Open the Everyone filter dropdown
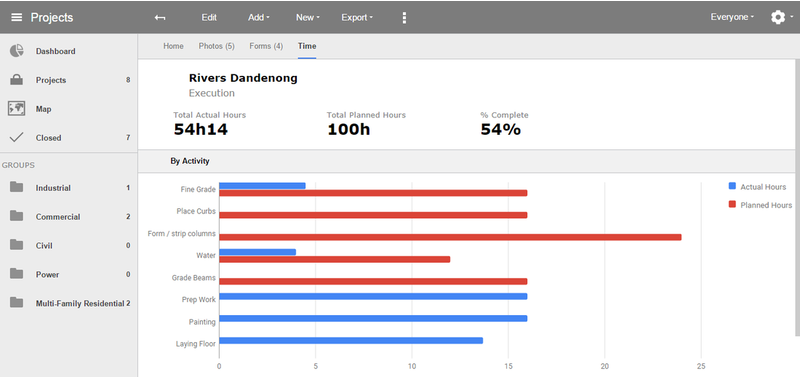This screenshot has width=800, height=379. tap(732, 17)
